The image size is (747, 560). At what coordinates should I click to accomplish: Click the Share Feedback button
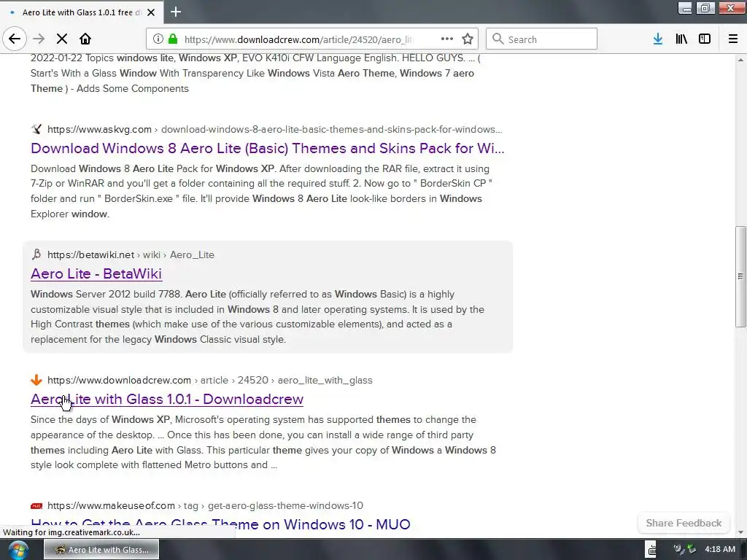click(684, 523)
